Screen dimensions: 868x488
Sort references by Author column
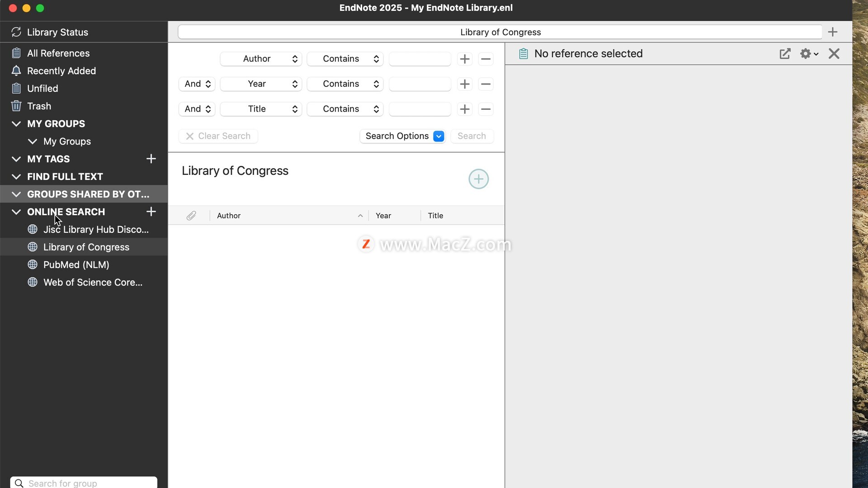click(x=289, y=216)
